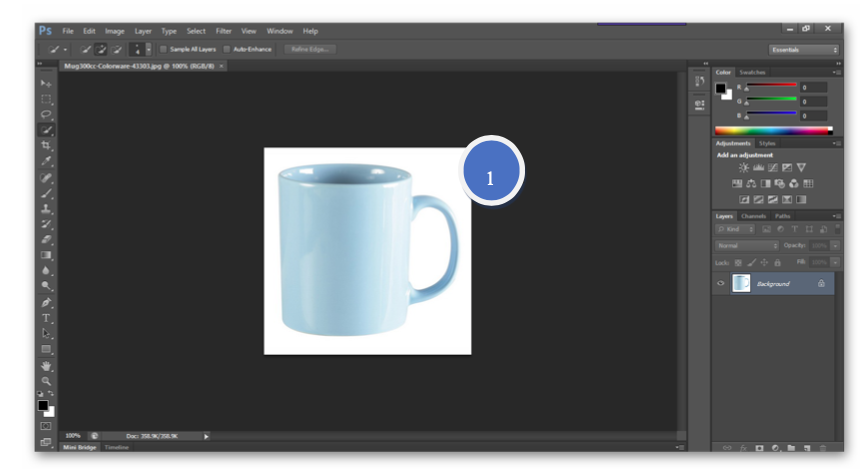Switch to the Channels tab
Image resolution: width=860 pixels, height=469 pixels.
pos(753,216)
